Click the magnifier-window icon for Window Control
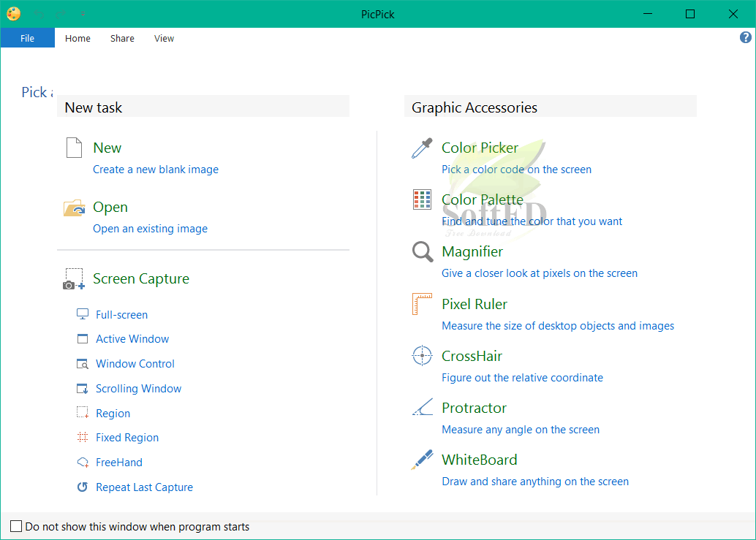Screen dimensions: 756x540 tap(83, 364)
